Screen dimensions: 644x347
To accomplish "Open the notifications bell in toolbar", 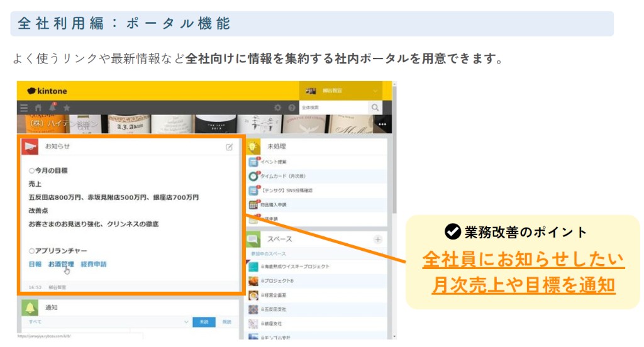I will (52, 107).
